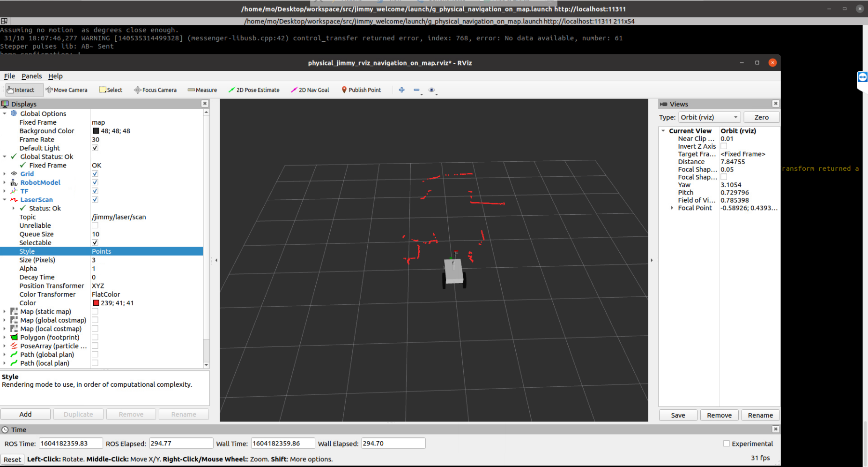Activate the 2D Pose Estimate tool
This screenshot has width=868, height=467.
(x=254, y=90)
